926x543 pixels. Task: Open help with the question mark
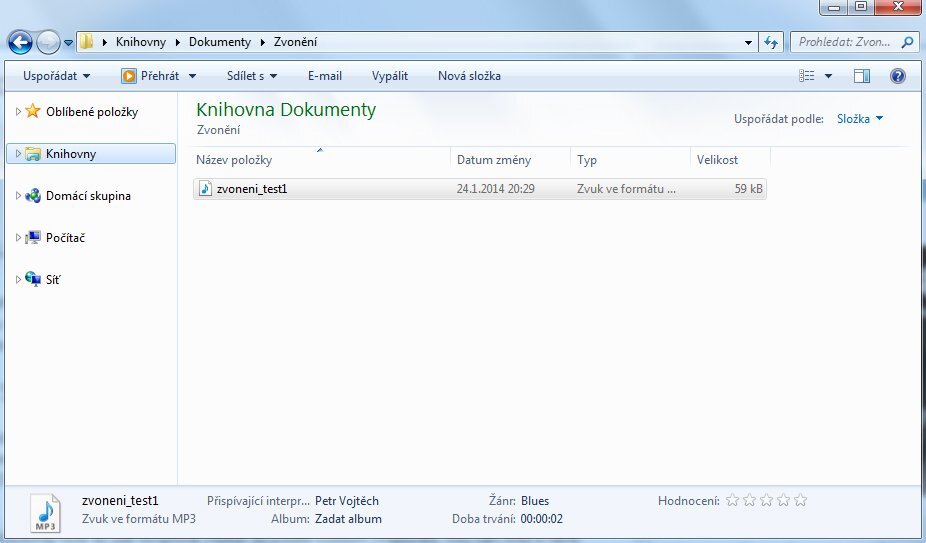click(898, 76)
